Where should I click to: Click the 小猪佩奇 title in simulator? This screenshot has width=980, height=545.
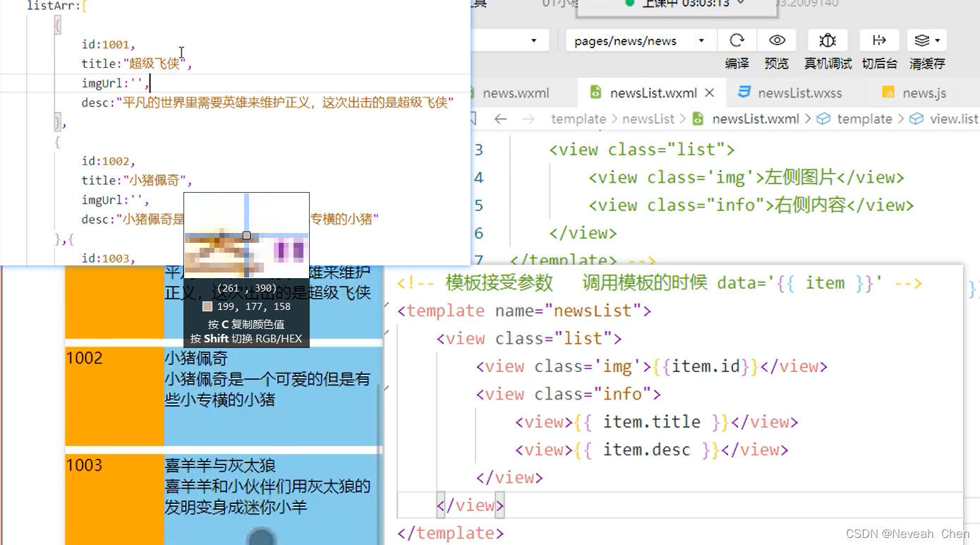196,359
